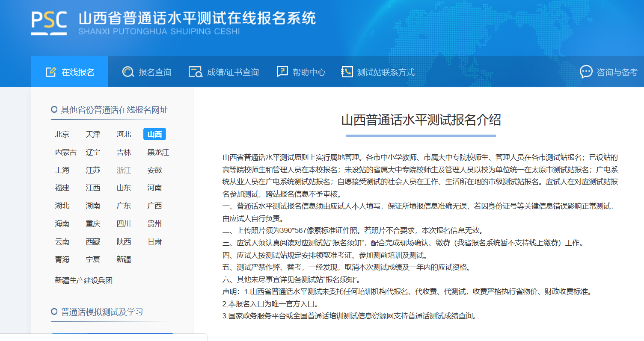Select the 新疆 province link
The image size is (644, 341).
pyautogui.click(x=124, y=259)
